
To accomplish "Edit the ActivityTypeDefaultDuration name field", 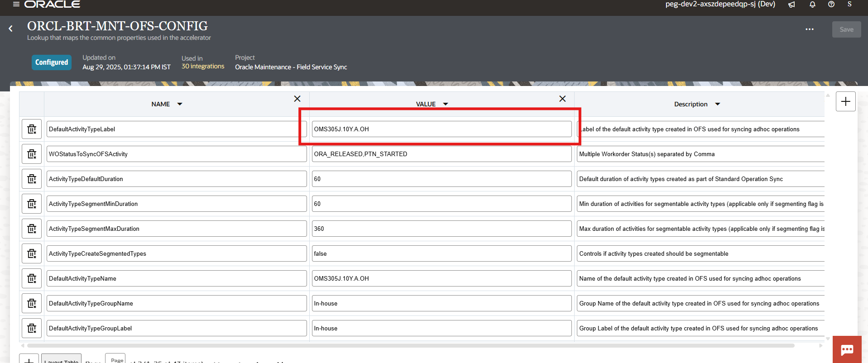I will point(177,179).
